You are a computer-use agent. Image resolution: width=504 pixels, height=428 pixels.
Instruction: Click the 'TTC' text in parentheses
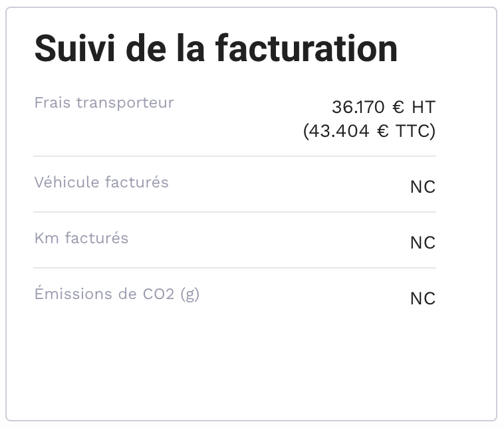(x=412, y=132)
